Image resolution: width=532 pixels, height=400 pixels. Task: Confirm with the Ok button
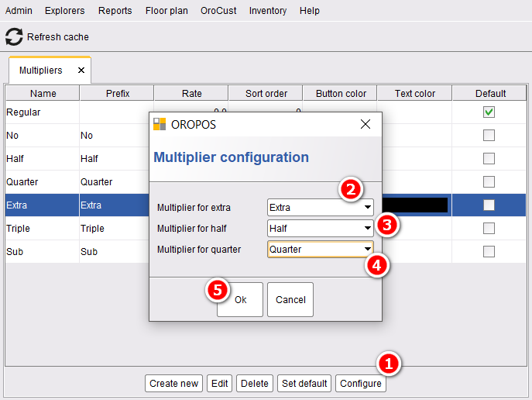tap(240, 299)
